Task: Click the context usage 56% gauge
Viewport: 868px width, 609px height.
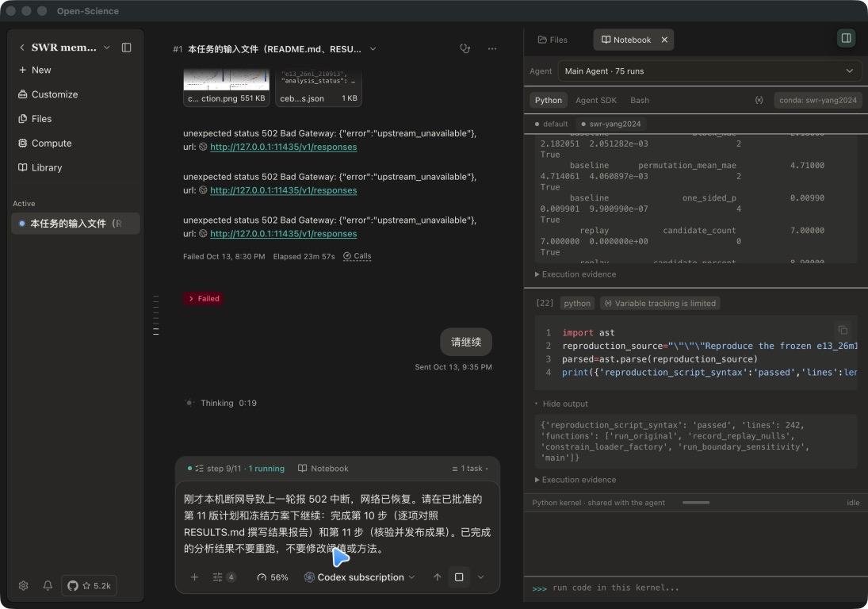Action: click(x=273, y=577)
